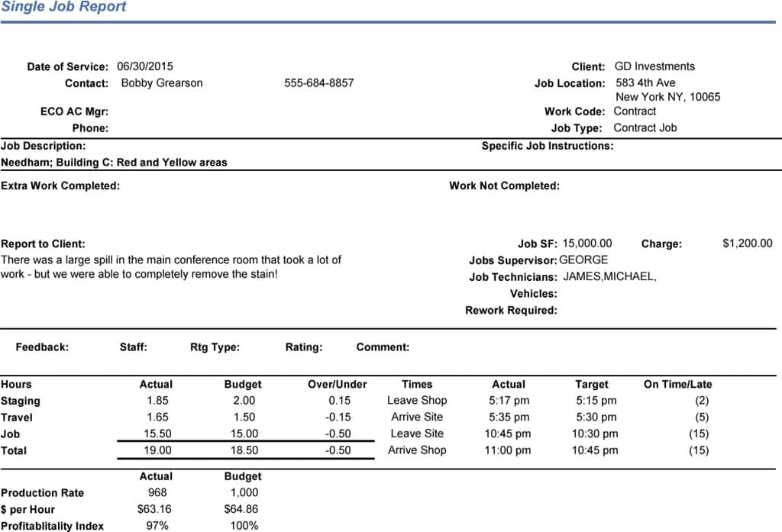Click contact name Bobby Grearson

pos(162,82)
